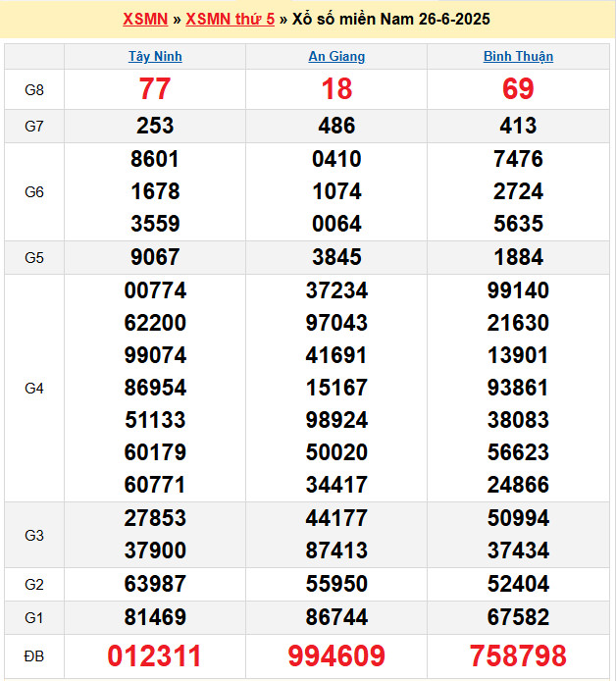Open the An Giang province link

pos(336,57)
